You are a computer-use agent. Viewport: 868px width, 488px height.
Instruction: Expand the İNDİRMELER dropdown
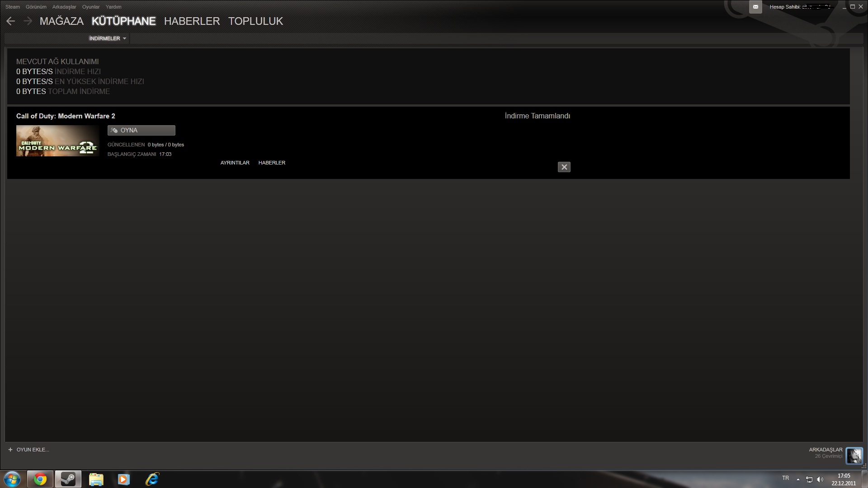click(108, 38)
